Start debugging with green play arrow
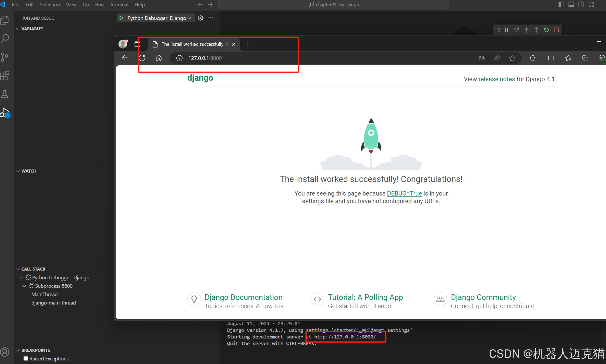Image resolution: width=606 pixels, height=364 pixels. pyautogui.click(x=122, y=18)
